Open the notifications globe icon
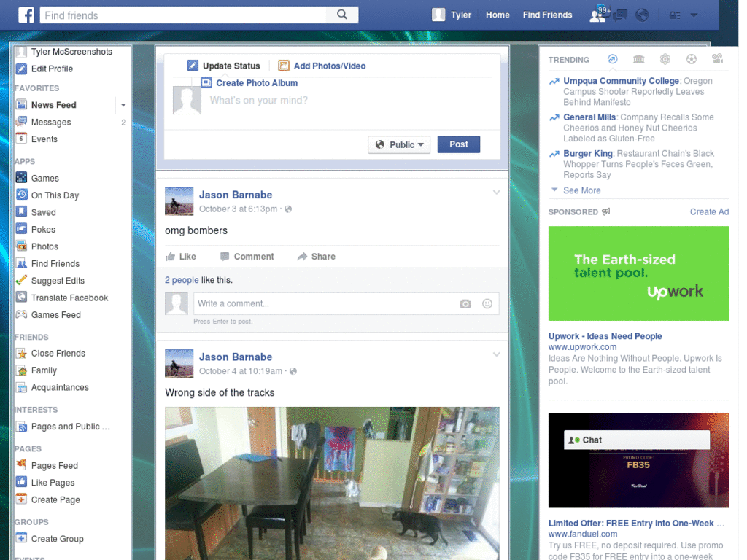747x560 pixels. [x=642, y=15]
